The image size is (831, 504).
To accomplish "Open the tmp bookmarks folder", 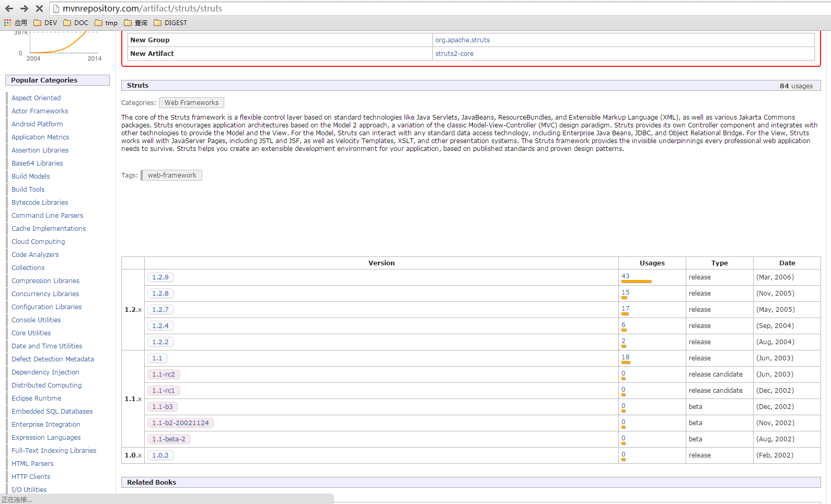I will [106, 23].
